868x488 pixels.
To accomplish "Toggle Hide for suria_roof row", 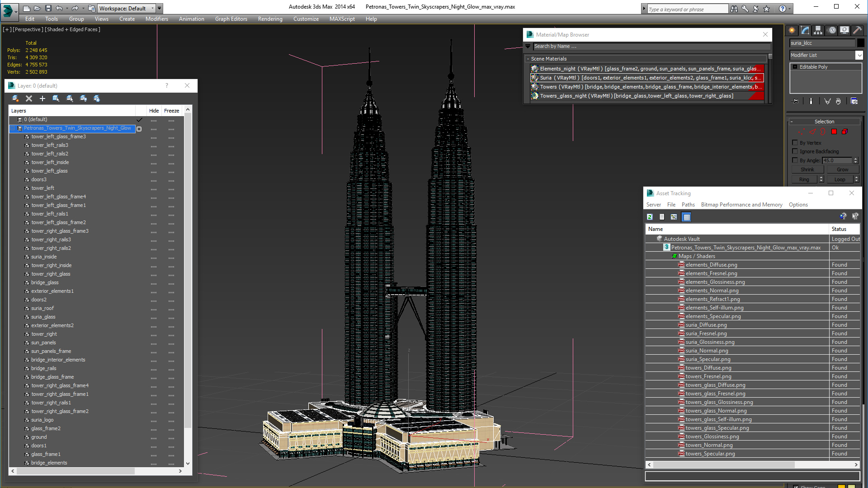I will pos(154,309).
